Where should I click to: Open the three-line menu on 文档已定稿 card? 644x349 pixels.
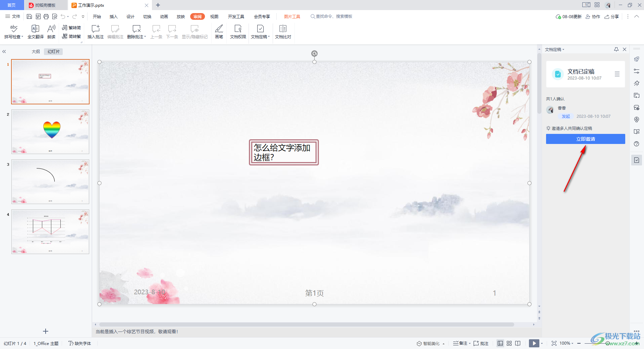617,74
